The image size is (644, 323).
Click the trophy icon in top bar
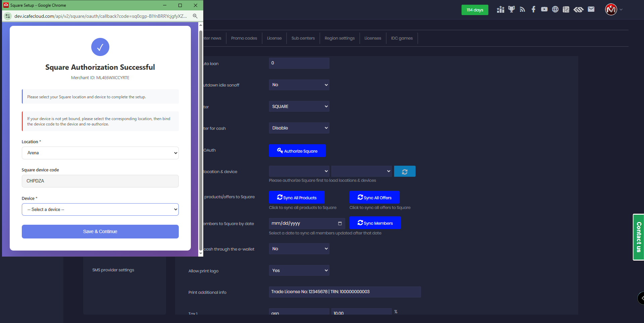click(x=511, y=9)
